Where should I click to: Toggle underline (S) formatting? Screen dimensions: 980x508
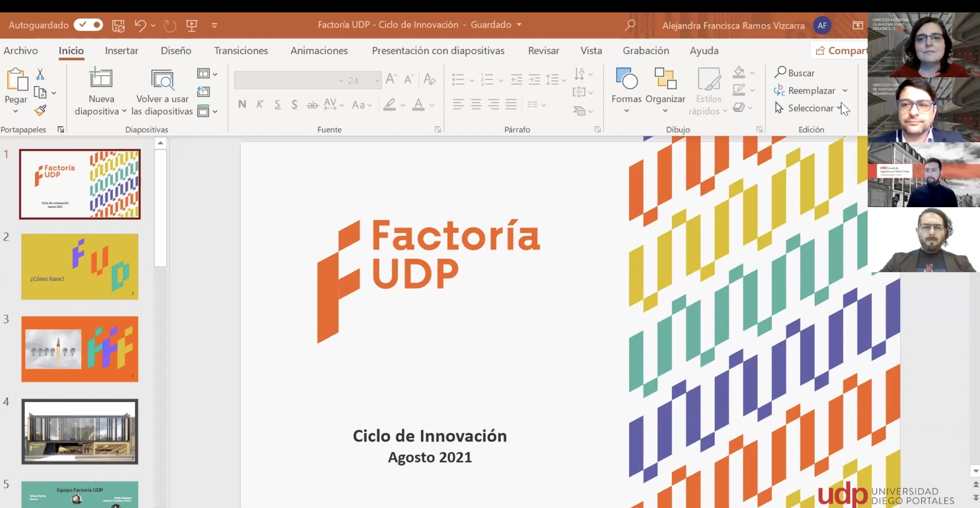pyautogui.click(x=277, y=104)
